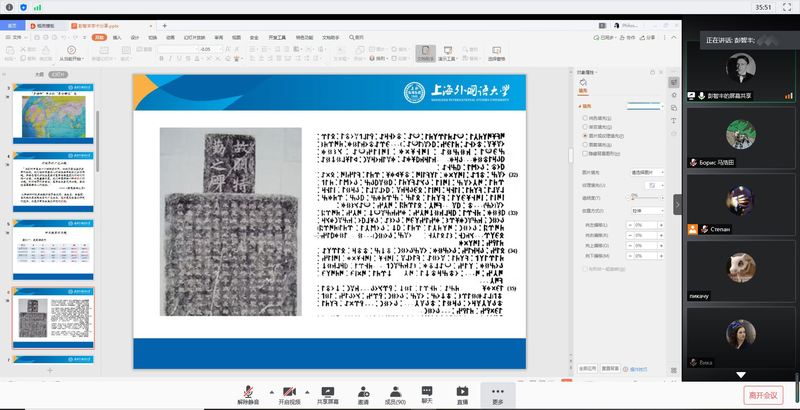Switch to the Design ribbon tab (设计)
This screenshot has height=410, width=800.
pyautogui.click(x=135, y=37)
